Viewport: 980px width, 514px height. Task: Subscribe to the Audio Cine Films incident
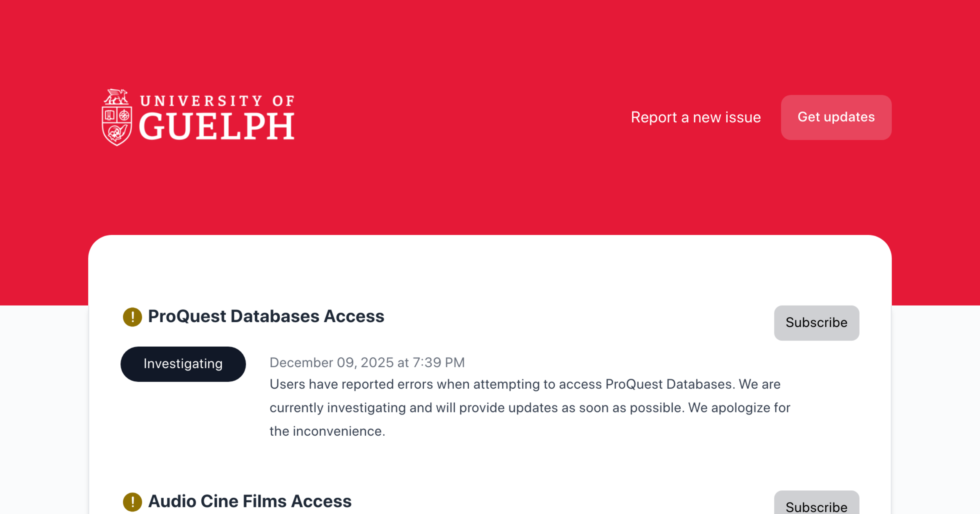(816, 506)
